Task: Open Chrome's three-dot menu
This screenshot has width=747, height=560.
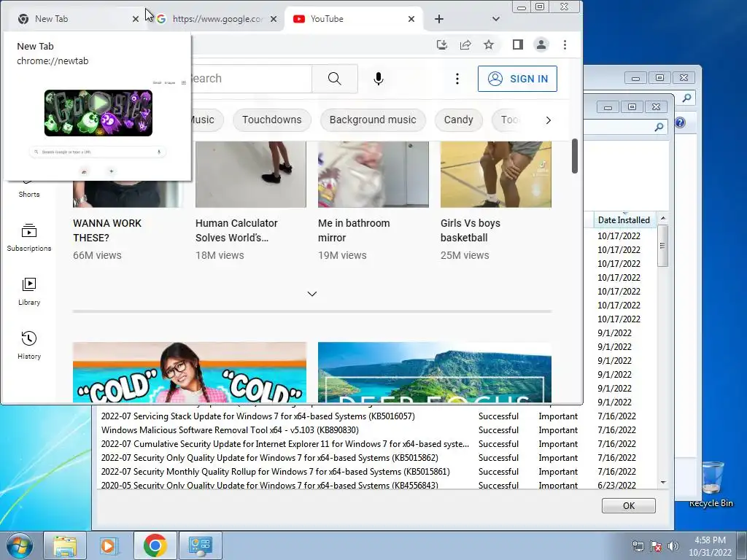Action: pos(565,44)
